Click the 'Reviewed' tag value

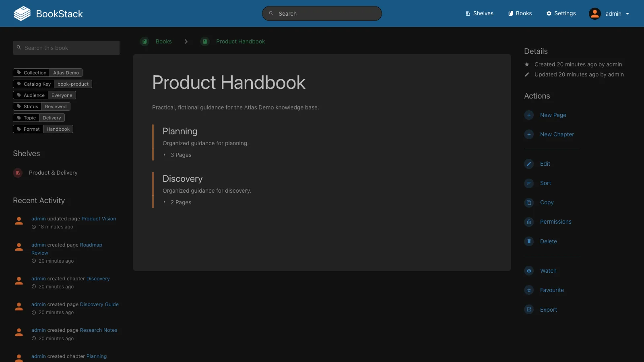point(56,107)
